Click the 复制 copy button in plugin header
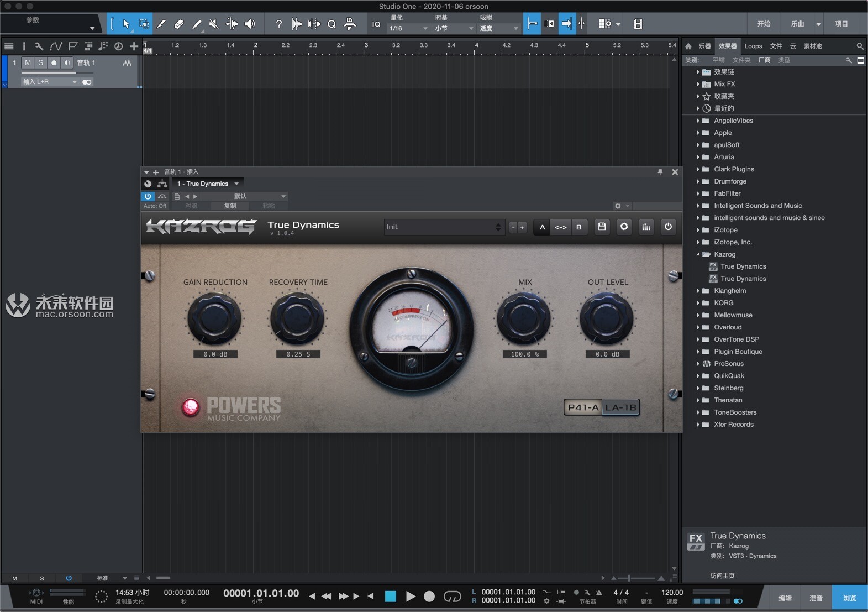The image size is (868, 612). [230, 206]
